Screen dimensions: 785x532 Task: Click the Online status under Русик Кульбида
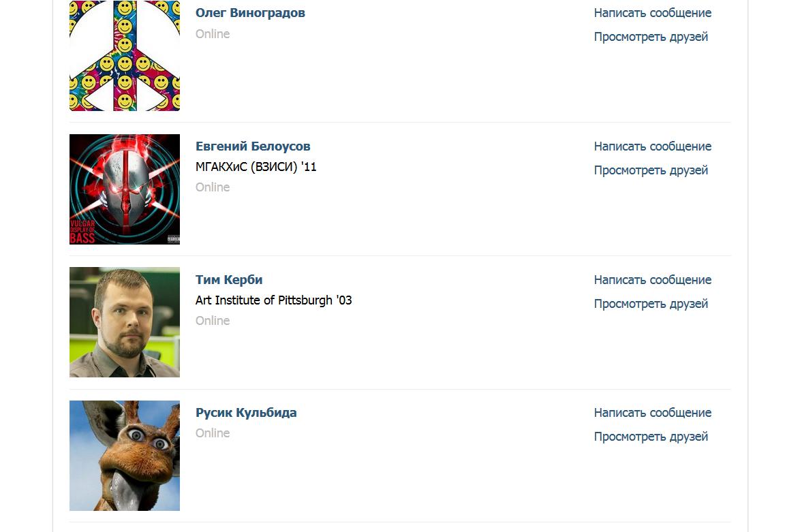click(x=213, y=433)
